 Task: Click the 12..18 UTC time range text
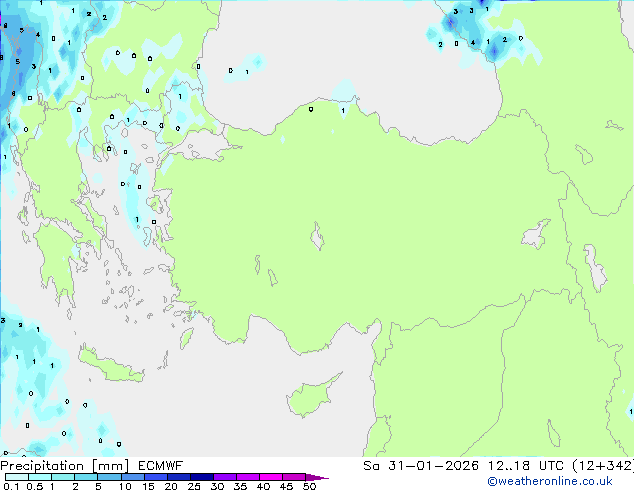point(526,466)
